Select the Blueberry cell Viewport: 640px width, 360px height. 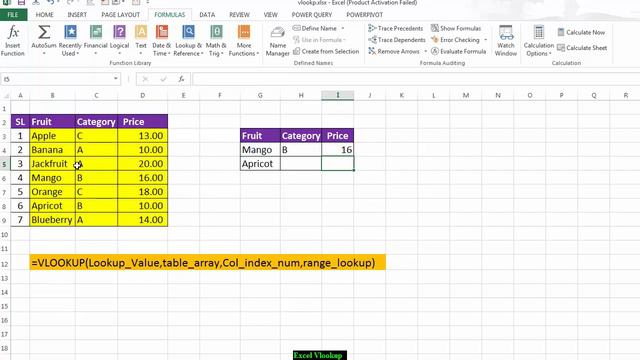click(x=52, y=220)
